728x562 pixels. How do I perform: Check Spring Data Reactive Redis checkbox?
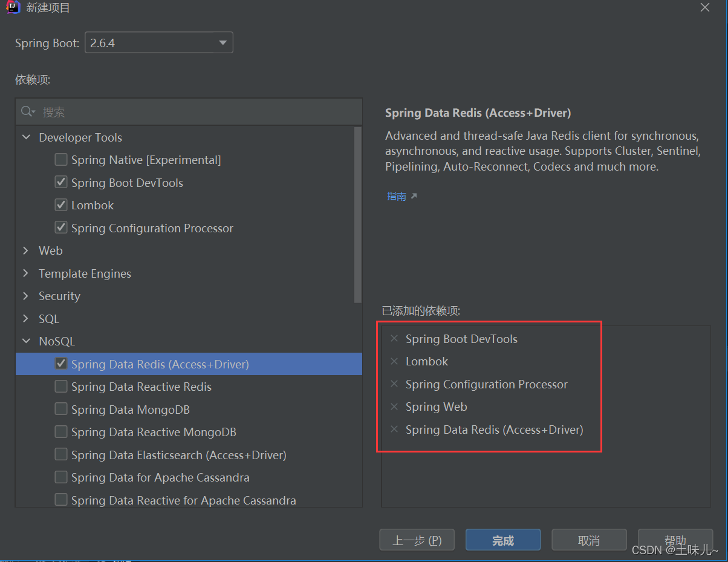tap(61, 387)
